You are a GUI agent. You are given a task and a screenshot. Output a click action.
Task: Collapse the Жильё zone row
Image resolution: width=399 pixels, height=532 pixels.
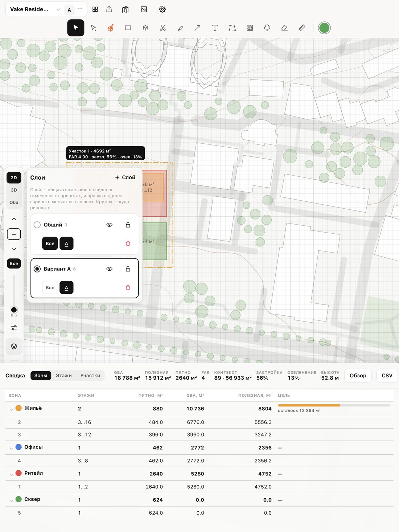point(11,409)
